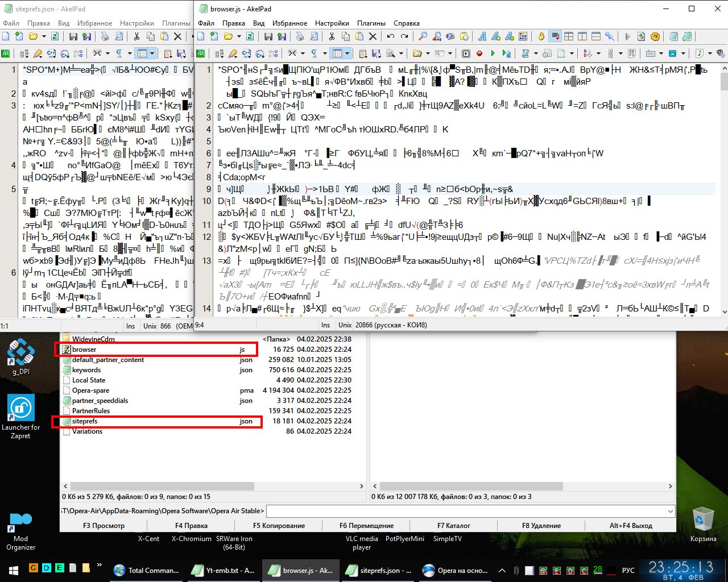Expand the open-folder dropdown arrow in browser.js toolbar

(239, 36)
